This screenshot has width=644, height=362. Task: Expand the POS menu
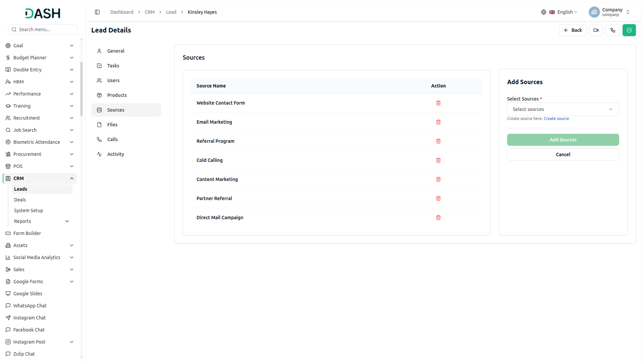click(x=40, y=166)
